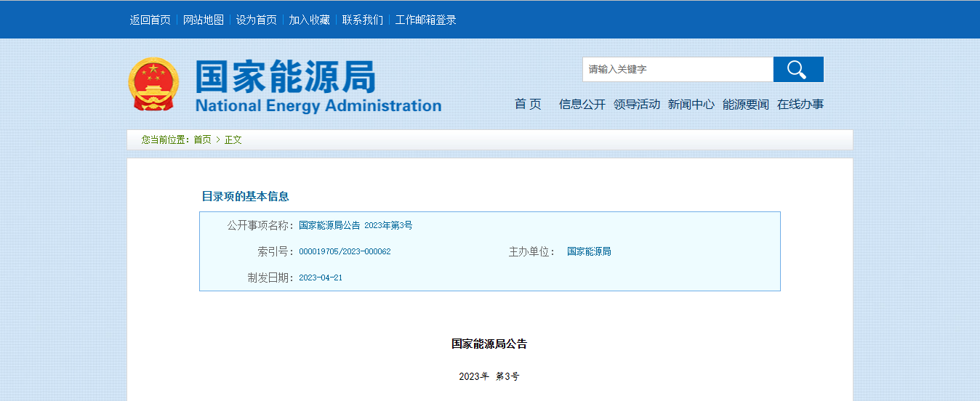Open the 网站地图 site map link
980x401 pixels.
[204, 20]
